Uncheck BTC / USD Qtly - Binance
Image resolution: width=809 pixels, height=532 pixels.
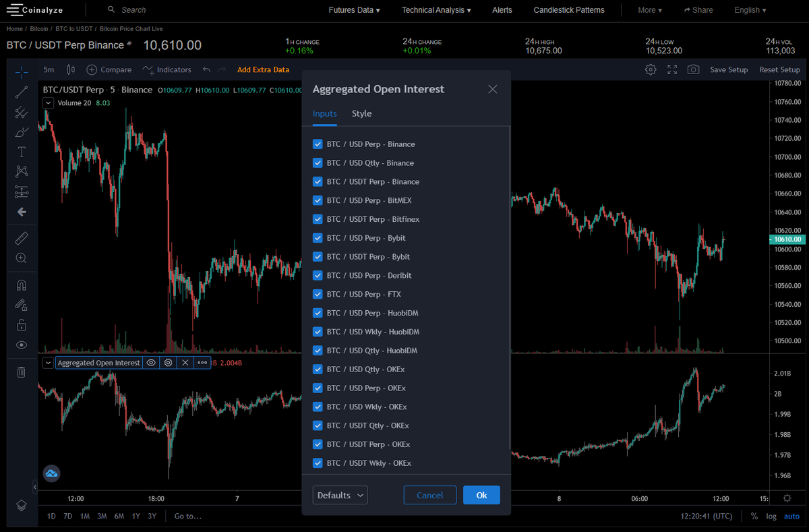(318, 163)
